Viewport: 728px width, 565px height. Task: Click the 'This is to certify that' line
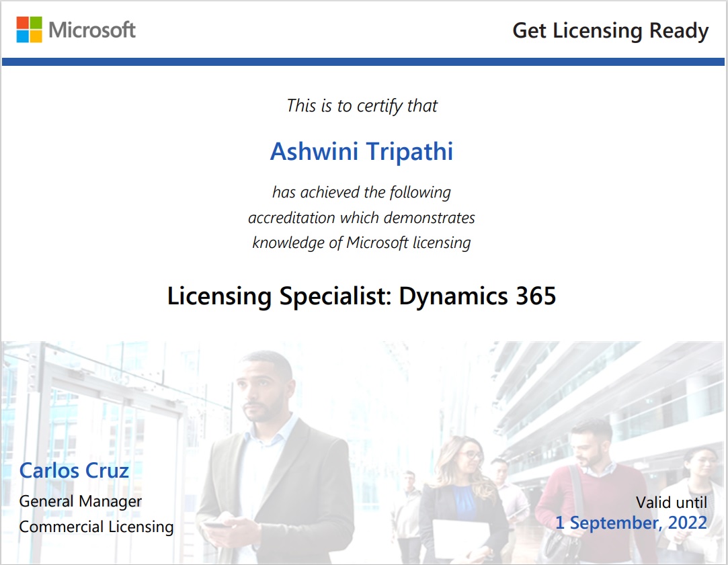click(x=362, y=106)
